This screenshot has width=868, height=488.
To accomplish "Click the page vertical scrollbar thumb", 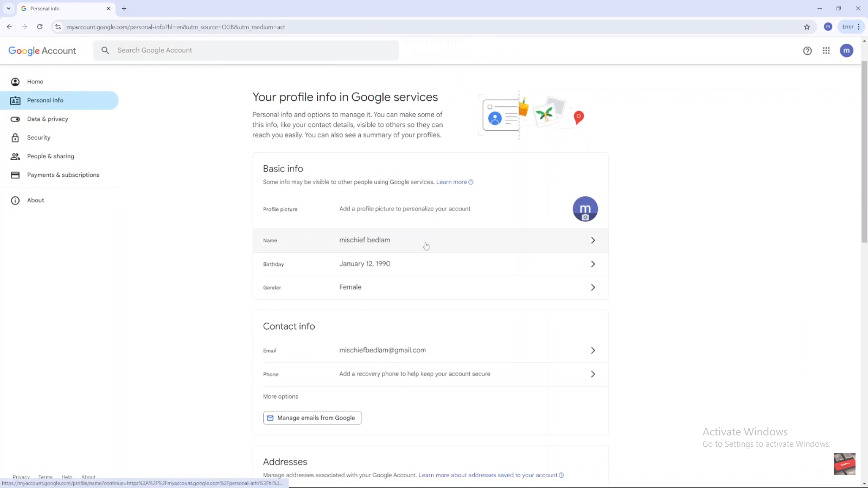I will (x=864, y=151).
